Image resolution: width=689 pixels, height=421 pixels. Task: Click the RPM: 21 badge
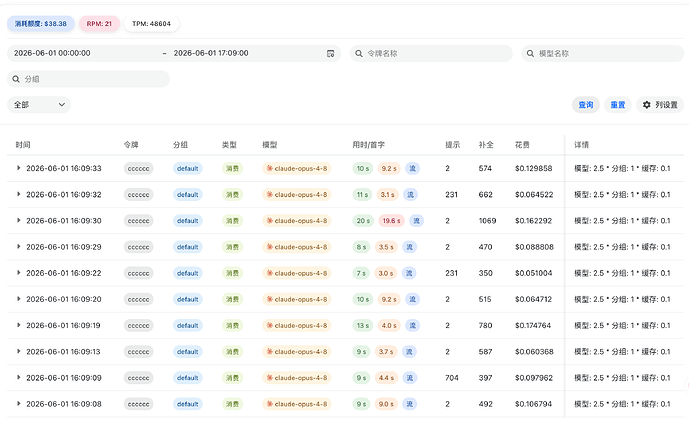(99, 24)
